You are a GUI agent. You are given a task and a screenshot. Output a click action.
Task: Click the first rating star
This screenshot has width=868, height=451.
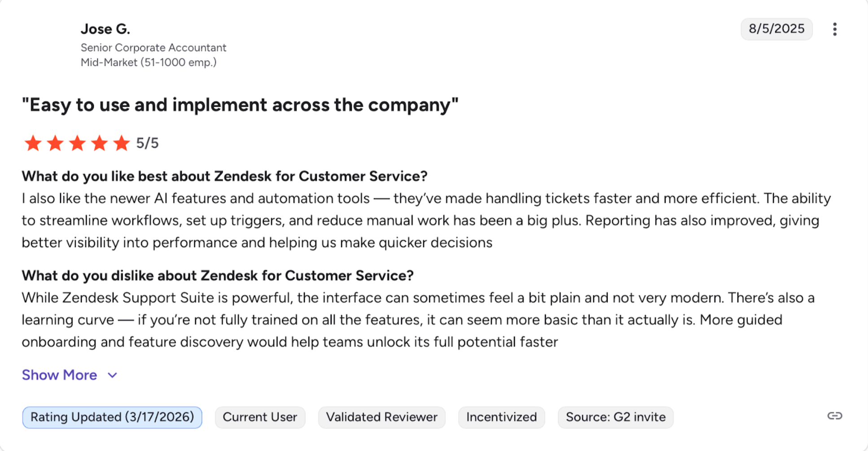point(33,143)
